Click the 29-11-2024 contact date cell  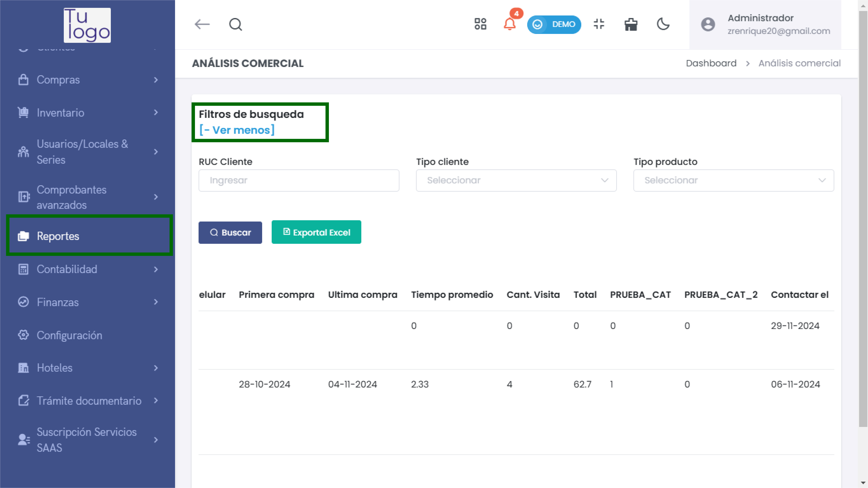[795, 326]
